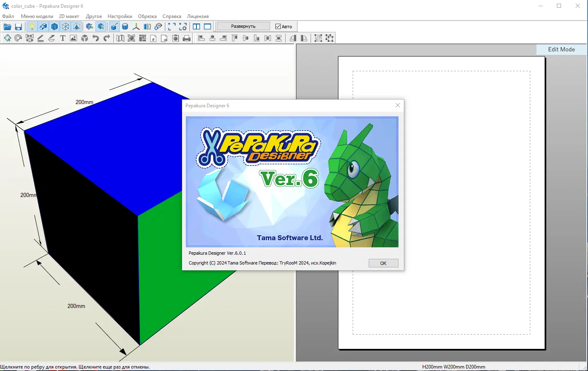Click the blue corner brackets fit icon
Screen dimensions: 588x371
[172, 27]
